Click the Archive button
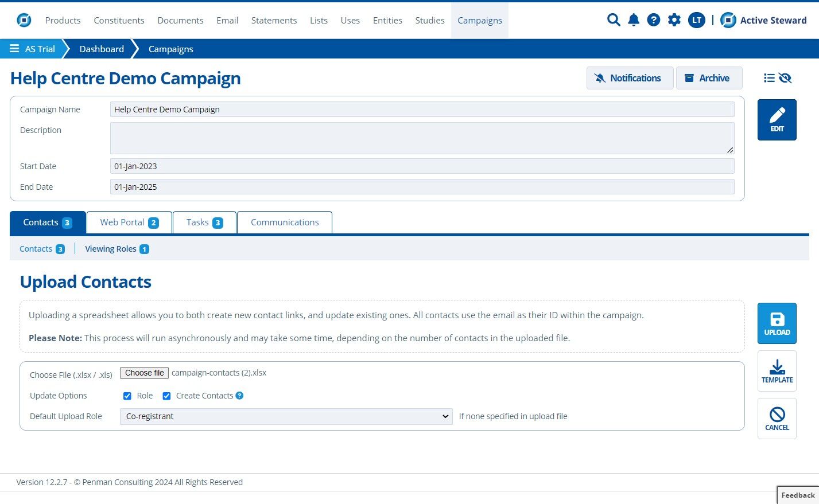 point(709,78)
